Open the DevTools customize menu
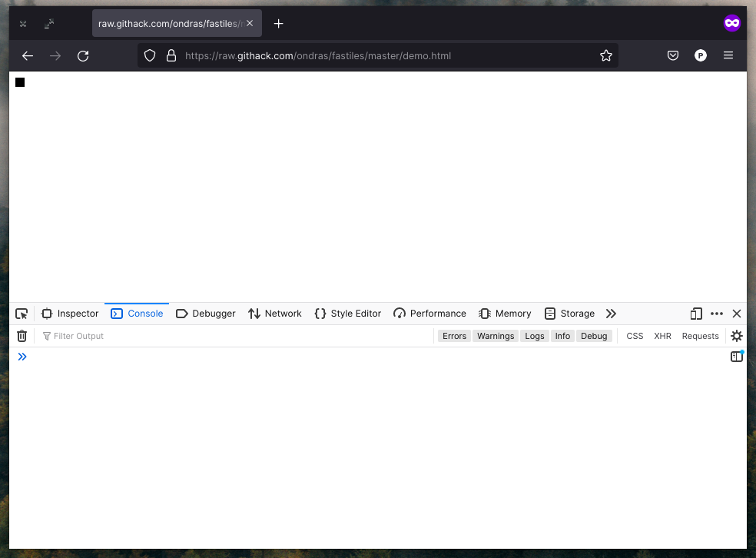Screen dimensions: 756x558 (x=717, y=314)
